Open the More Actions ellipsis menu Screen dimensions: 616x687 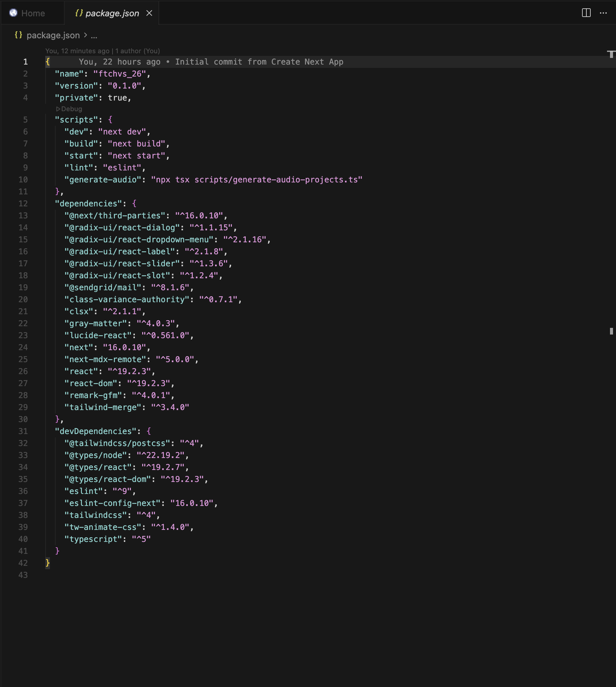click(x=603, y=13)
